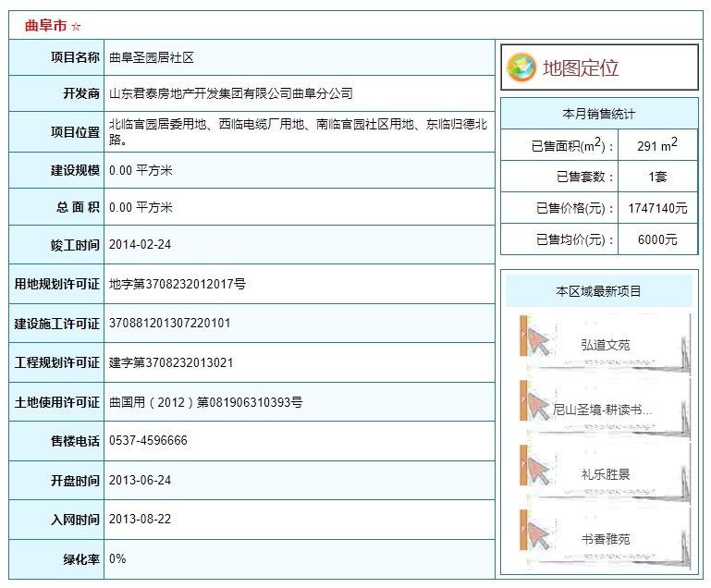Click the 售楼电话 label cell
Viewport: 711px width, 588px height.
[x=56, y=441]
